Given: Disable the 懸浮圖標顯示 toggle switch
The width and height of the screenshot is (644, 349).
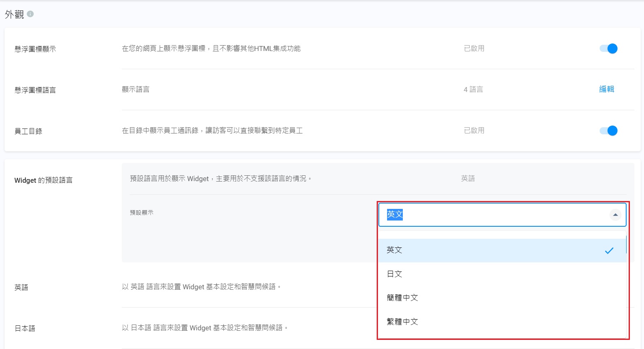Looking at the screenshot, I should click(608, 48).
